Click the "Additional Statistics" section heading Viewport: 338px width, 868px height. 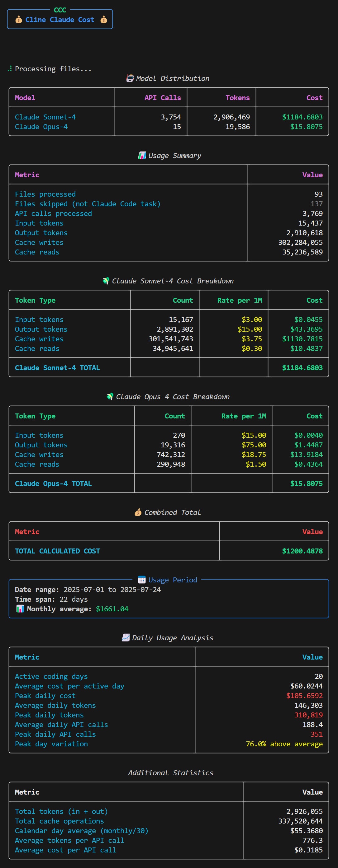pyautogui.click(x=171, y=772)
